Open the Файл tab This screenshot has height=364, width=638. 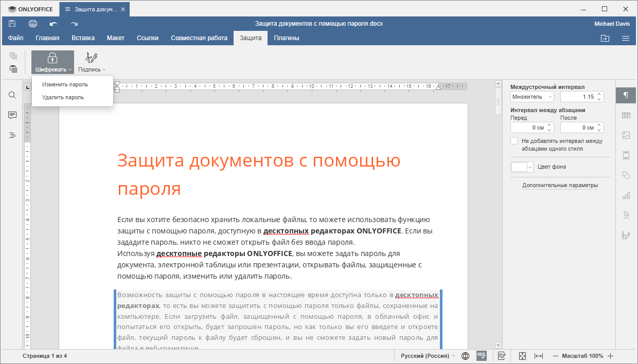[15, 38]
